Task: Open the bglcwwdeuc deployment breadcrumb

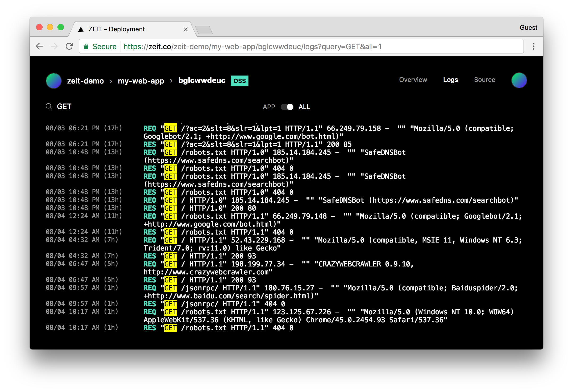Action: pyautogui.click(x=202, y=80)
